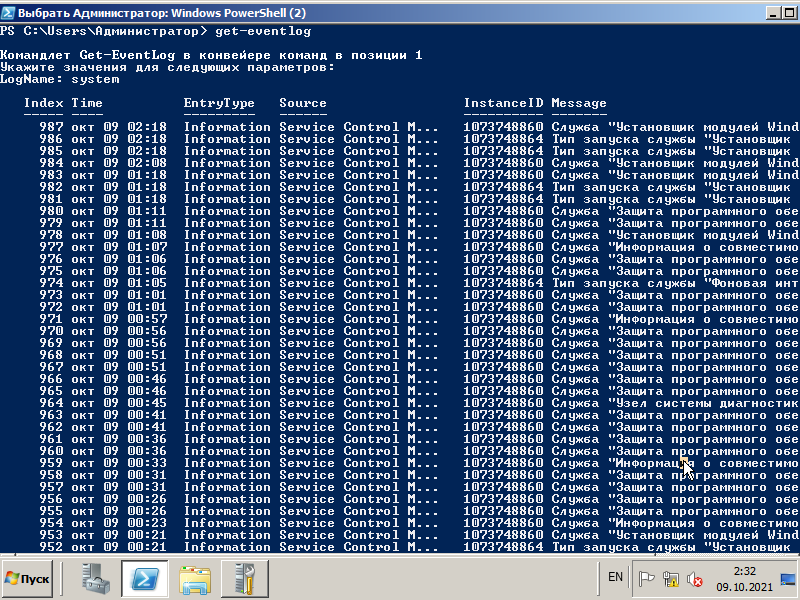Screen dimensions: 800x600
Task: Click the InstanceID column header
Action: (x=504, y=103)
